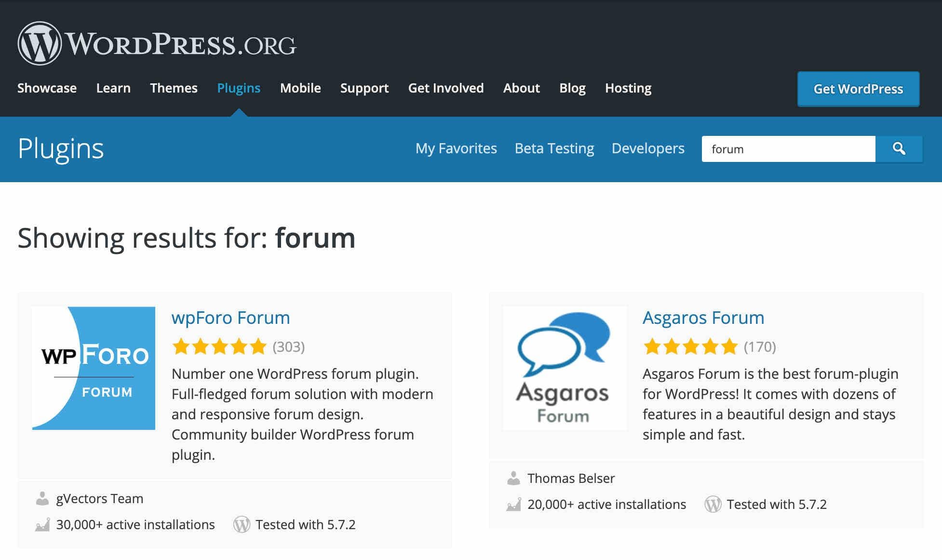
Task: Open the My Favorites plugins section
Action: [x=456, y=148]
